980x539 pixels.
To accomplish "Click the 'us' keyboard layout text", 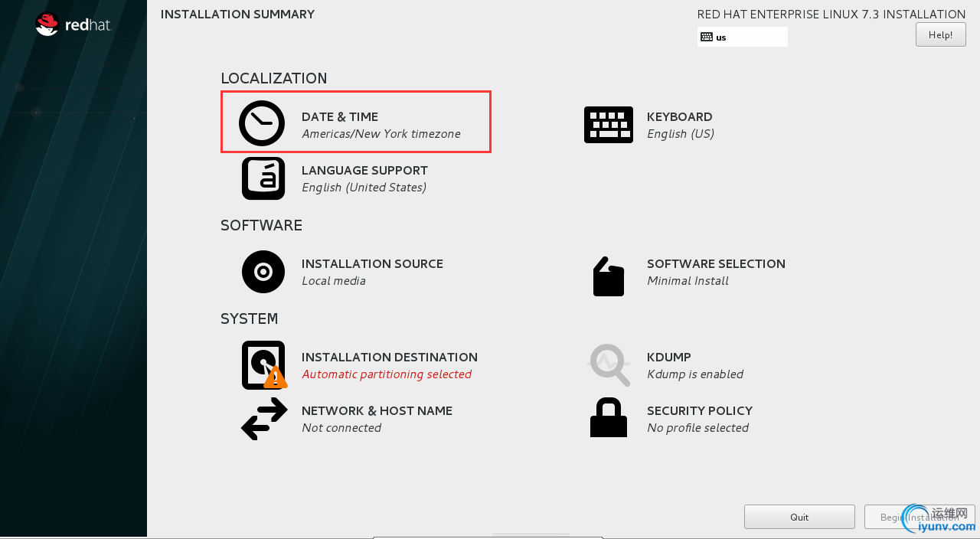I will tap(721, 38).
